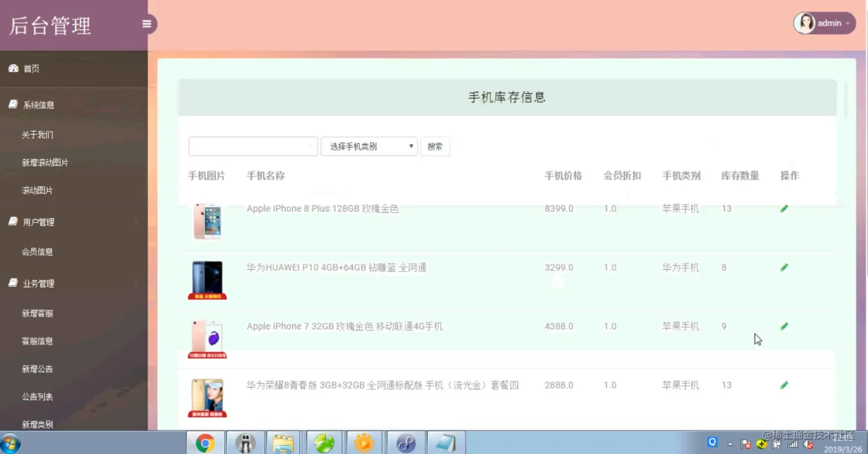
Task: Click the vertical scrollbar of the content panel
Action: [x=846, y=99]
